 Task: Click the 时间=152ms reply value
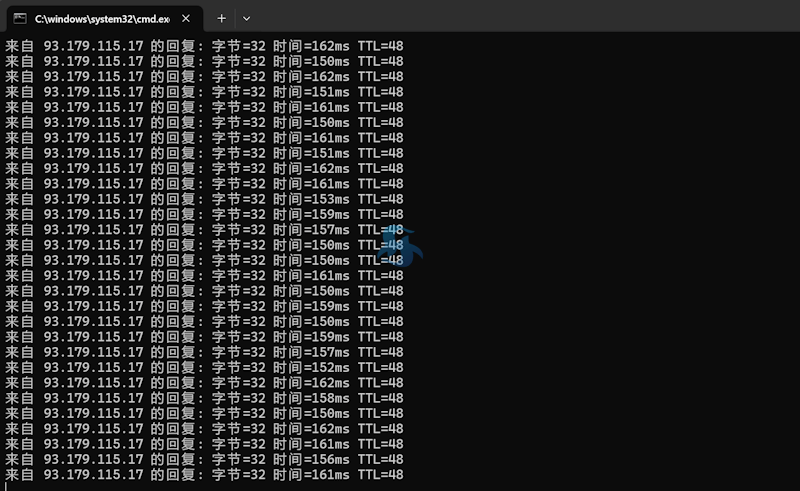pos(311,367)
